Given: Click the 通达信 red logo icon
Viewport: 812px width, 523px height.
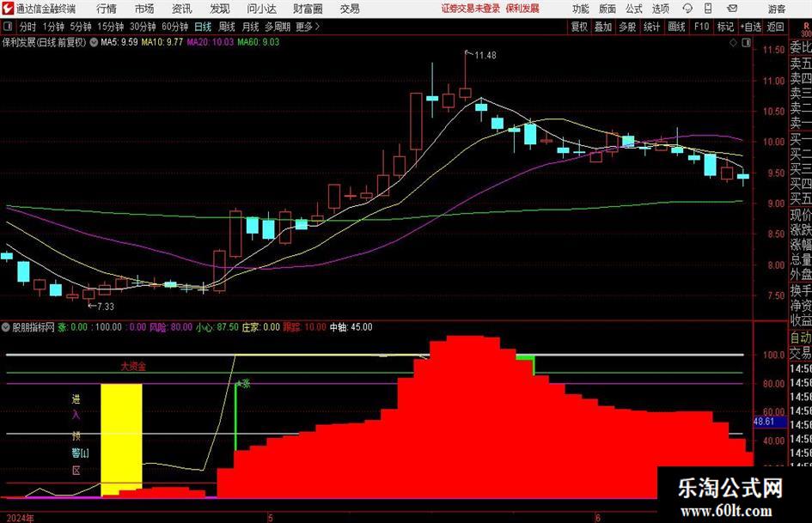Looking at the screenshot, I should click(x=8, y=9).
